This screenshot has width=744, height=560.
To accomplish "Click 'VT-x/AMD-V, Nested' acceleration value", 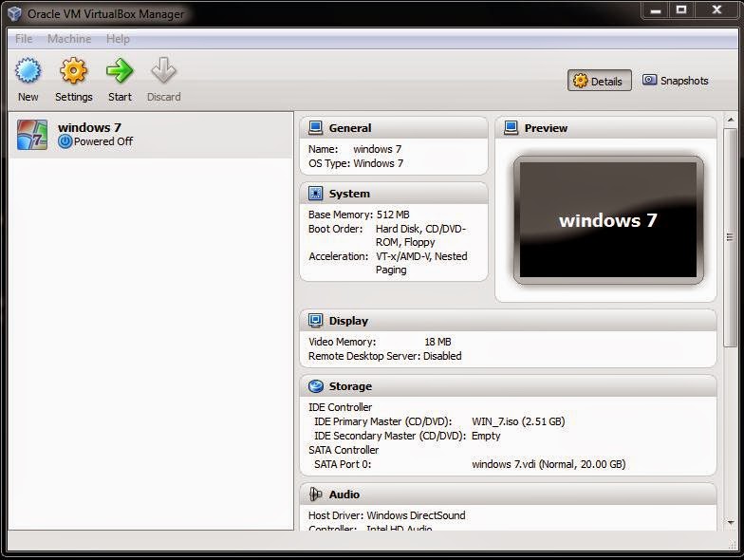I will (421, 256).
